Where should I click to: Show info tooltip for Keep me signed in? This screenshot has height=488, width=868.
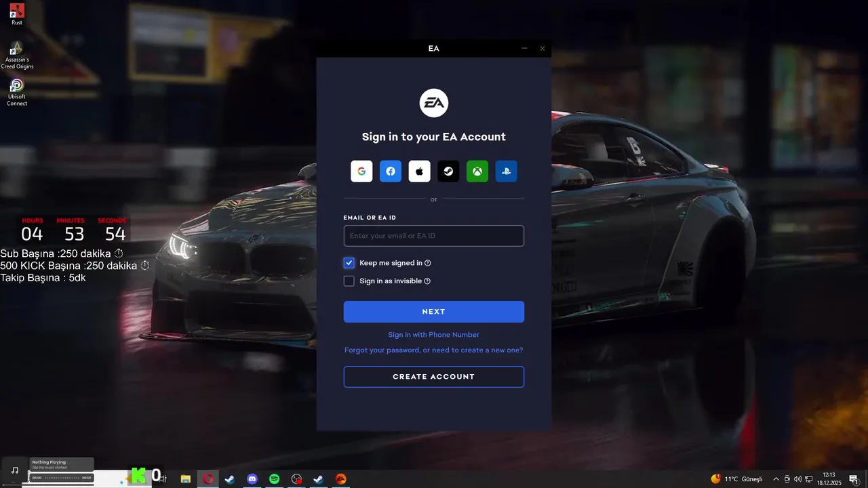click(428, 263)
